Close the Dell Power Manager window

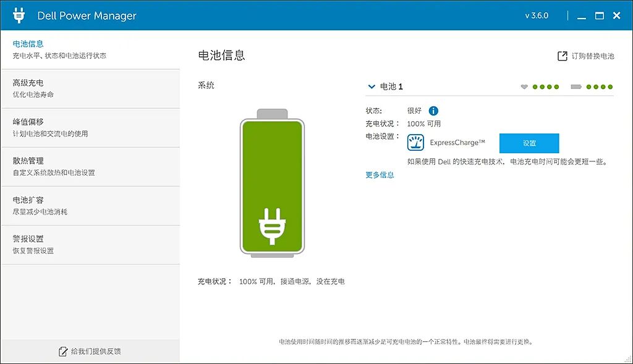[616, 15]
